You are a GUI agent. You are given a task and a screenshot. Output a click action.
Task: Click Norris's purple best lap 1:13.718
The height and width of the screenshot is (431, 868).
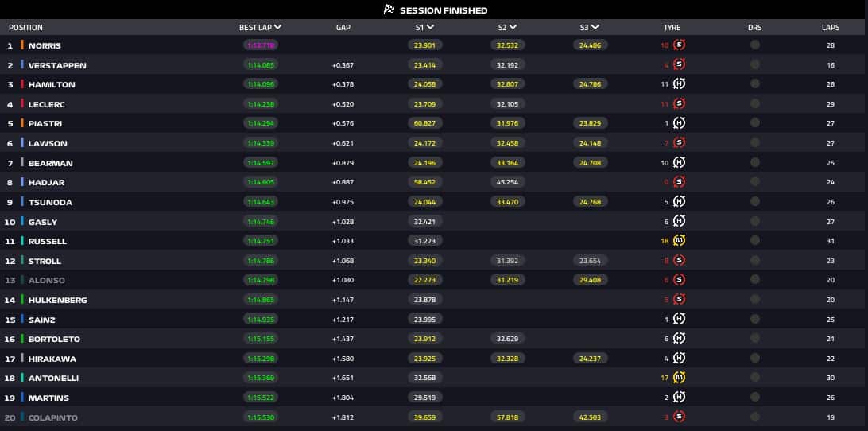(x=260, y=45)
